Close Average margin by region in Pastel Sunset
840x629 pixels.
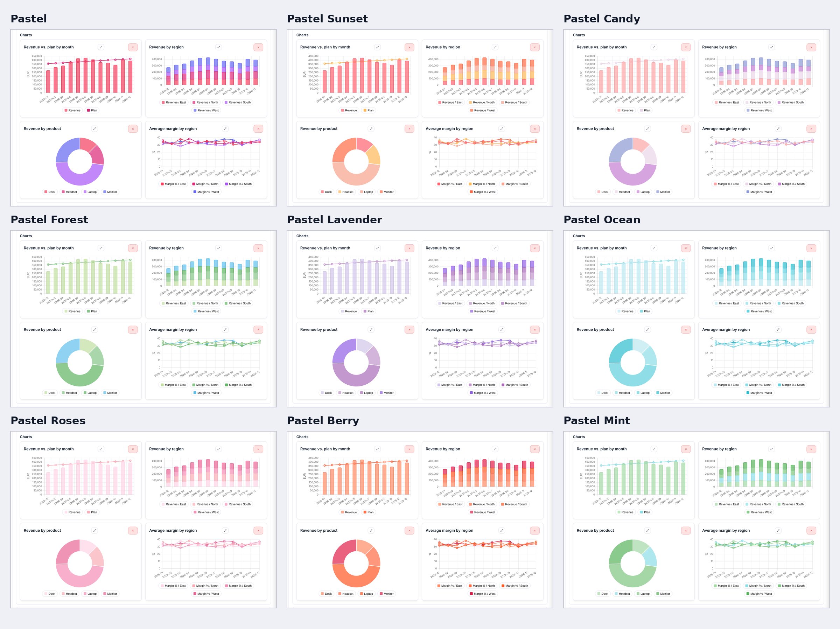[x=535, y=129]
